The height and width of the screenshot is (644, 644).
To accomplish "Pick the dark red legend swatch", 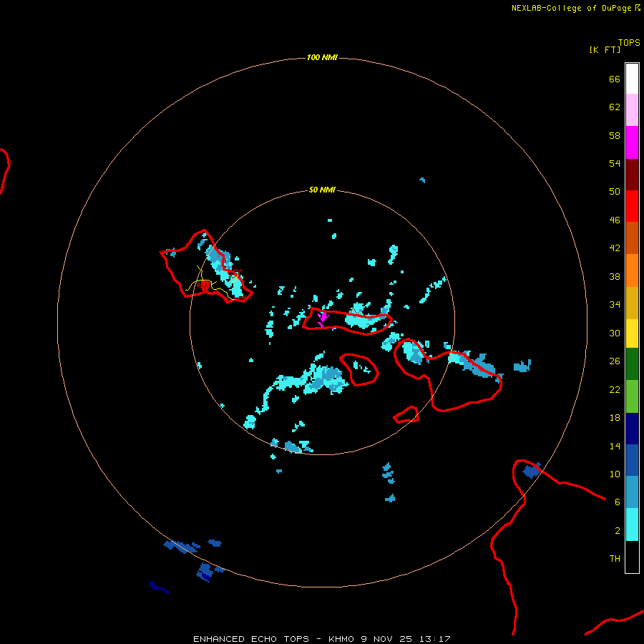I will (632, 175).
